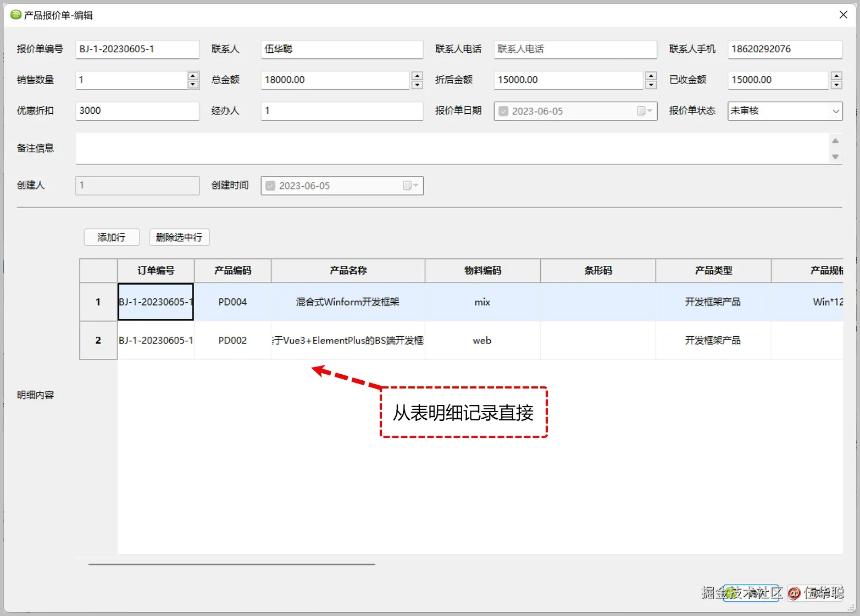Click the 产品规格 column header
Screen dimensions: 860x616
point(807,270)
